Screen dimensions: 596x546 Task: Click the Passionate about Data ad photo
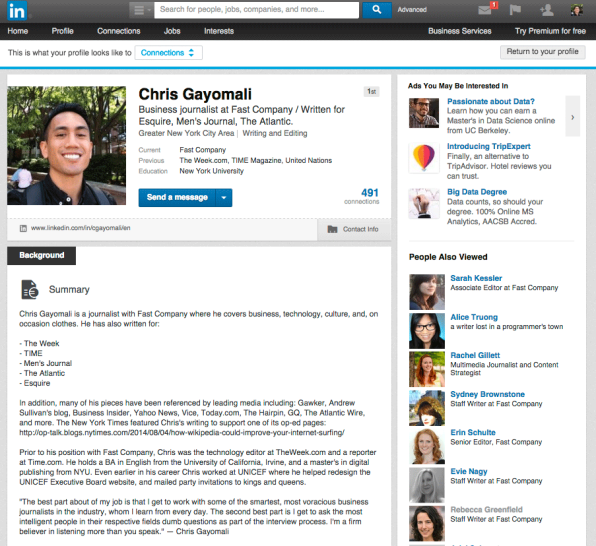(x=424, y=113)
